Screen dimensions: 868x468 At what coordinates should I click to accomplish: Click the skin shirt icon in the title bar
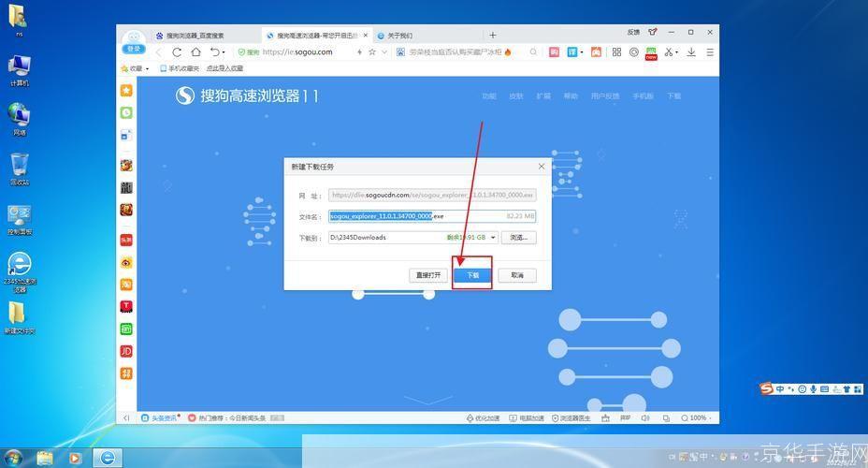point(653,32)
